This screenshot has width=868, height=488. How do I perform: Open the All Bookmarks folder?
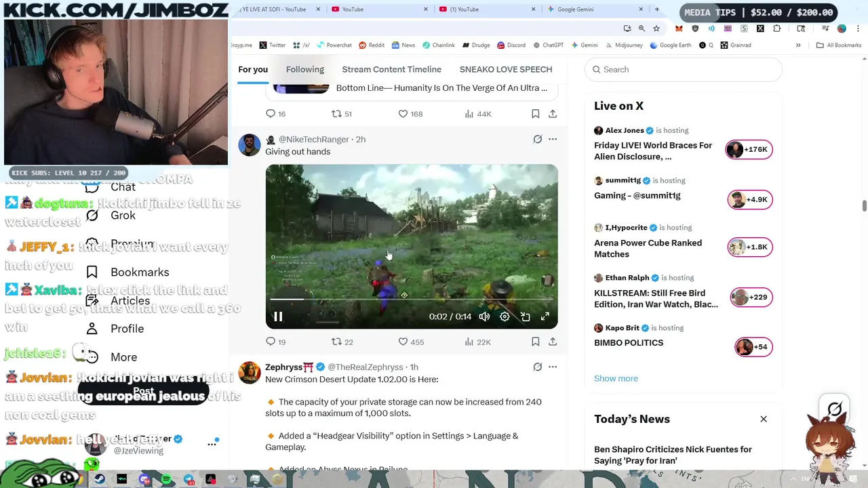[x=839, y=45]
